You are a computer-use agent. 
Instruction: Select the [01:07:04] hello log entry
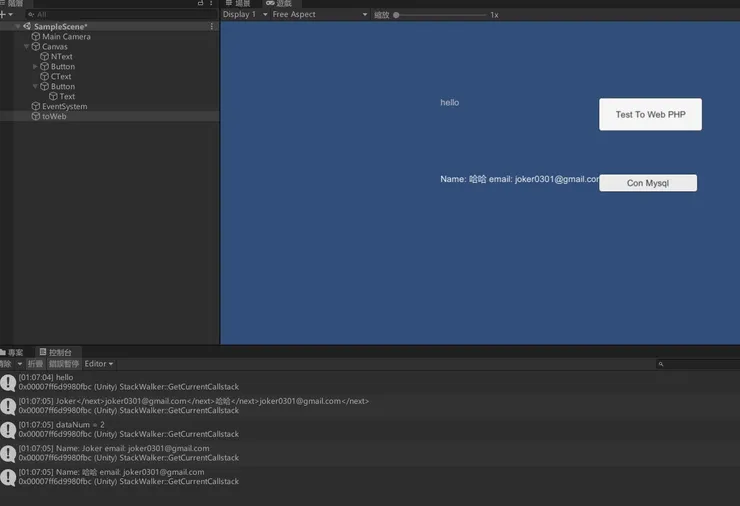(x=370, y=382)
